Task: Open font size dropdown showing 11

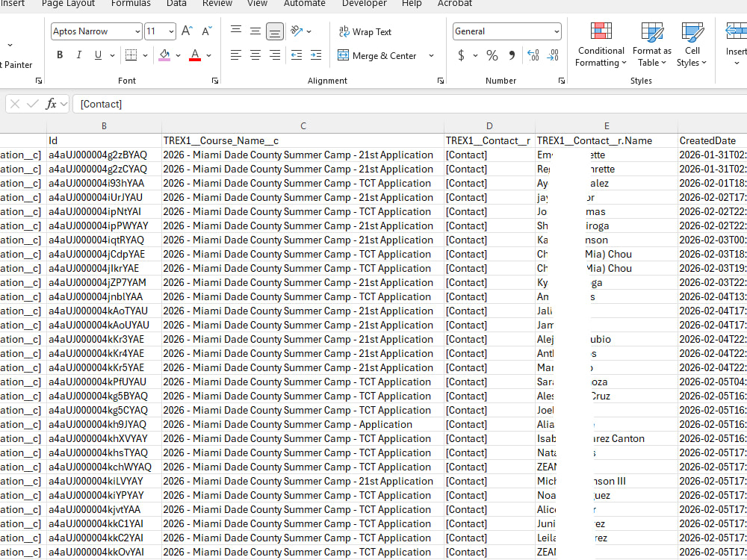Action: (172, 31)
